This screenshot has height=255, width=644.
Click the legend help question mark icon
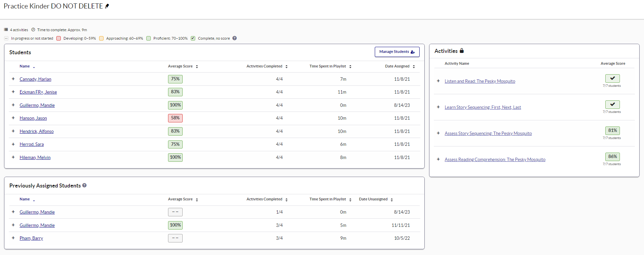coord(235,38)
